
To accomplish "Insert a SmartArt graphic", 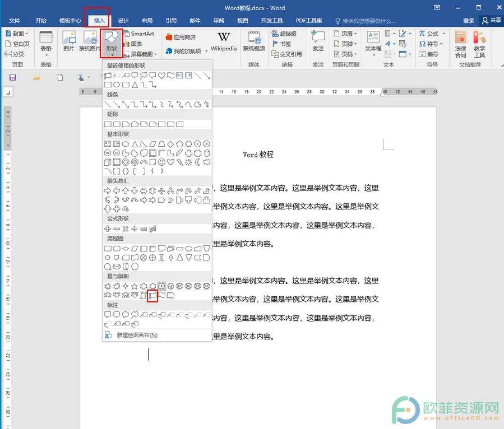I will click(139, 34).
